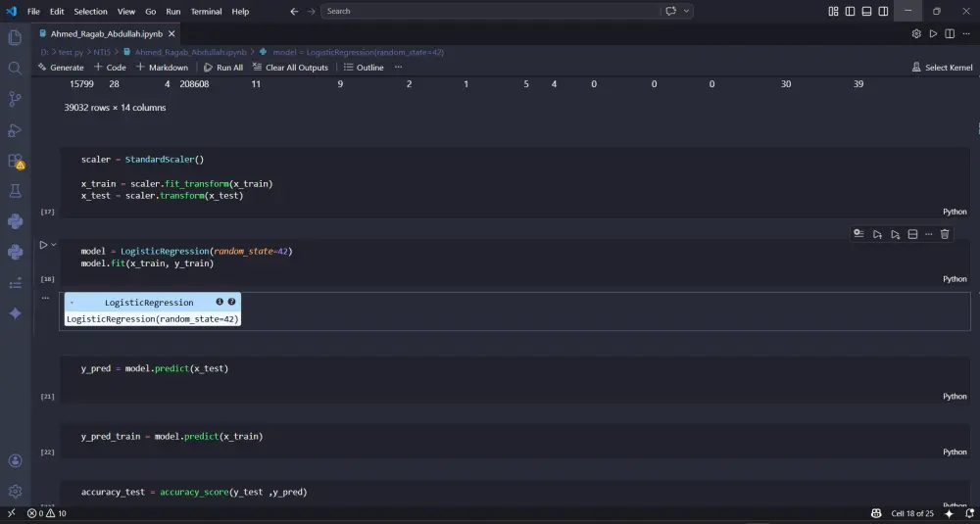Viewport: 980px width, 524px height.
Task: Click the Customize Layout icon in title bar
Action: point(833,11)
